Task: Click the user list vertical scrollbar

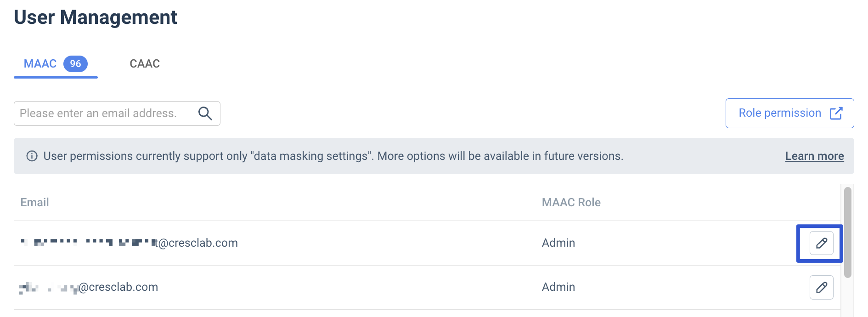Action: click(x=847, y=232)
